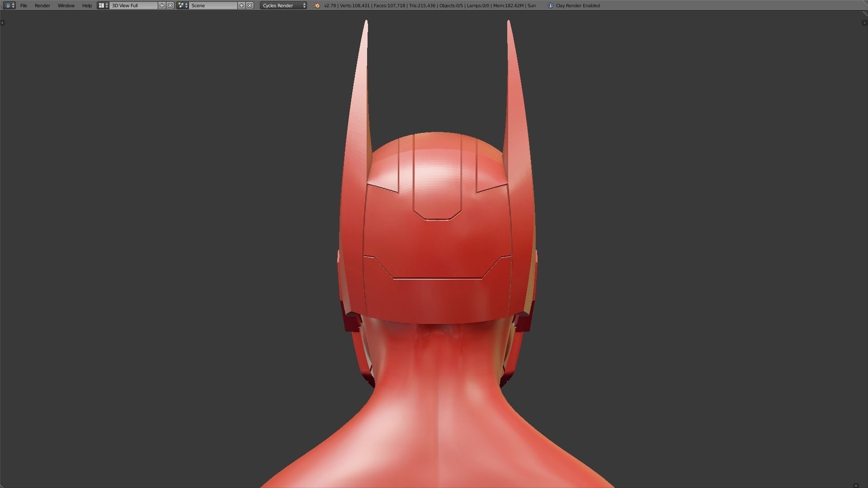Add a new screen layout
This screenshot has height=488, width=868.
(x=162, y=5)
